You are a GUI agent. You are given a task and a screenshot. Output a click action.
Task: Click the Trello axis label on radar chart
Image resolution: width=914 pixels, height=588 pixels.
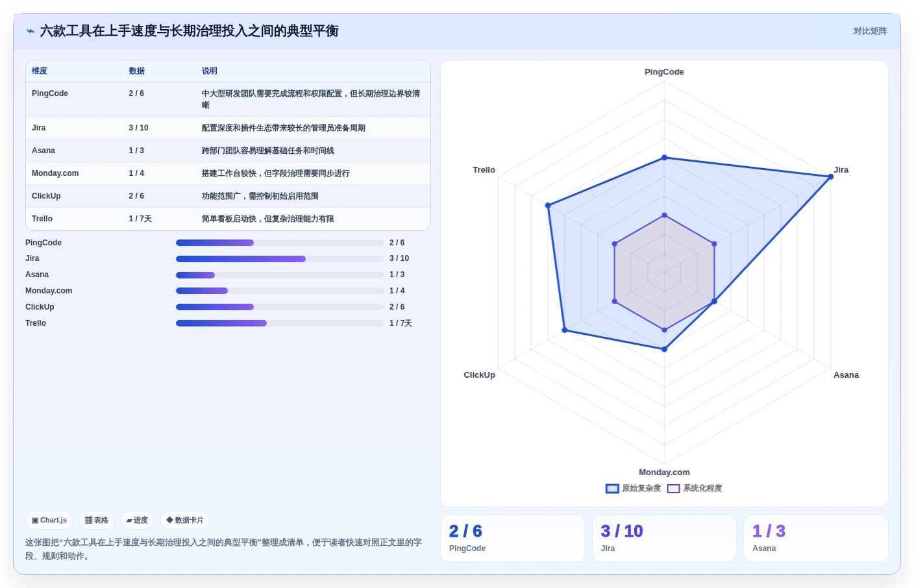pos(484,170)
